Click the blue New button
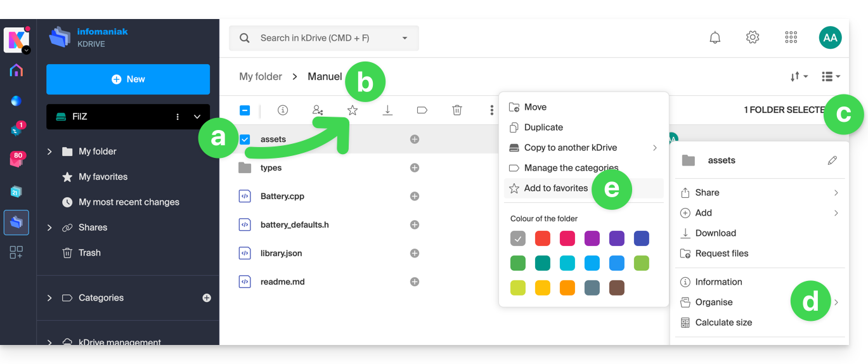Image resolution: width=868 pixels, height=364 pixels. [128, 79]
